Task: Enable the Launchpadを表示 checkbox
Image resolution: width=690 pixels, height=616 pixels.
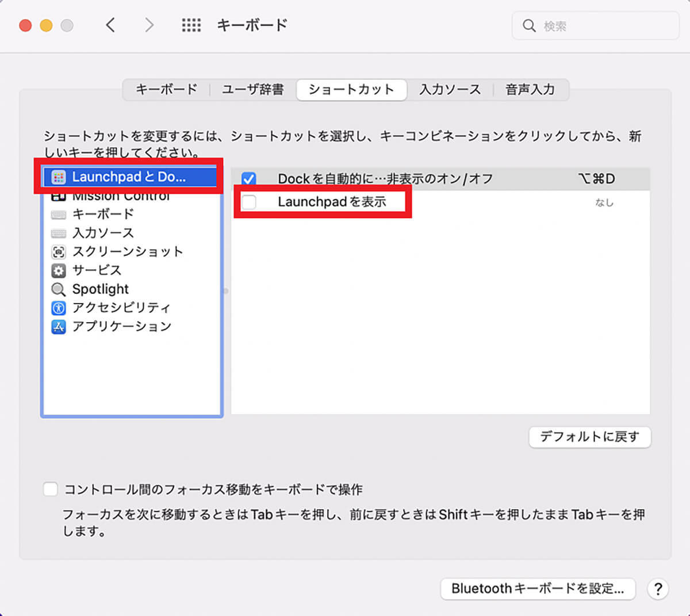Action: 249,202
